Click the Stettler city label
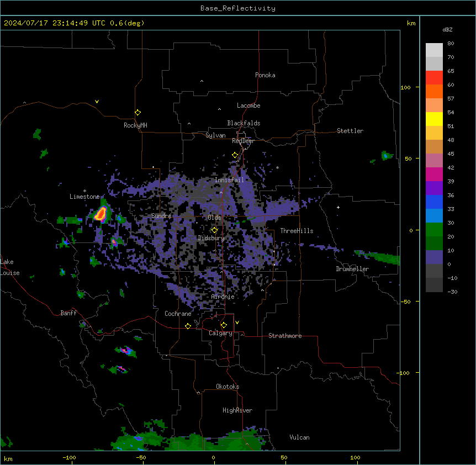The height and width of the screenshot is (465, 476). pyautogui.click(x=350, y=131)
